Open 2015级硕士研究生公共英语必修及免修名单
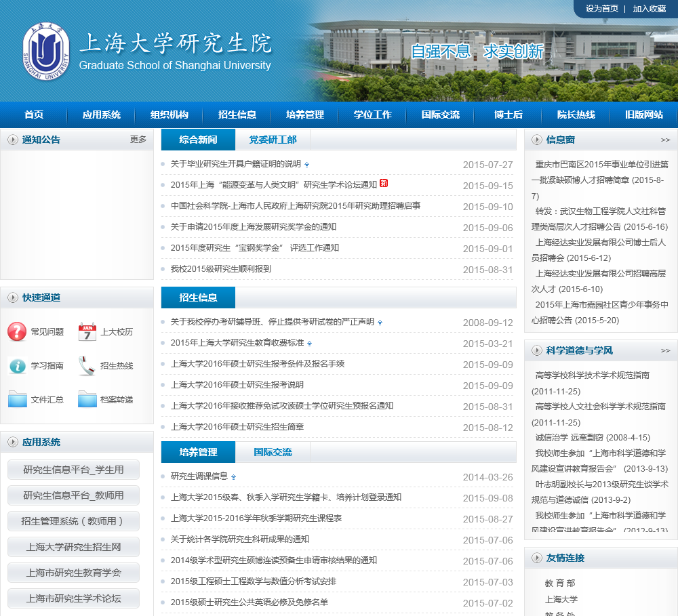 coord(249,602)
